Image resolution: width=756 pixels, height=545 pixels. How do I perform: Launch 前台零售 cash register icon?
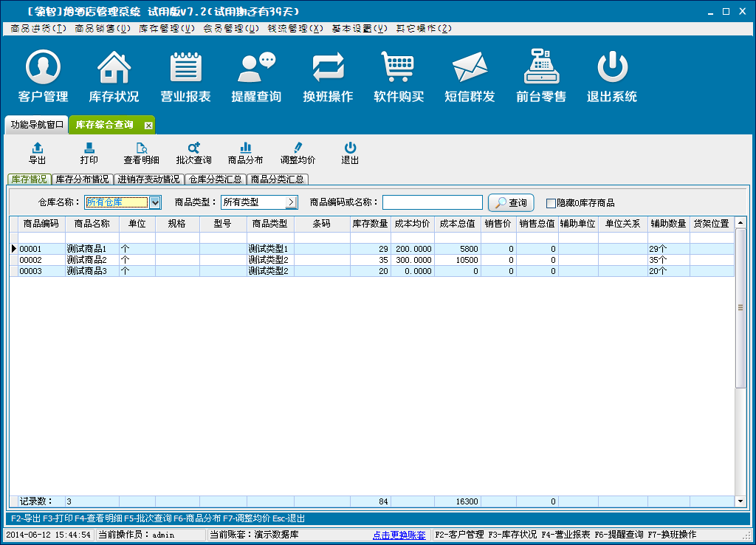tap(541, 68)
